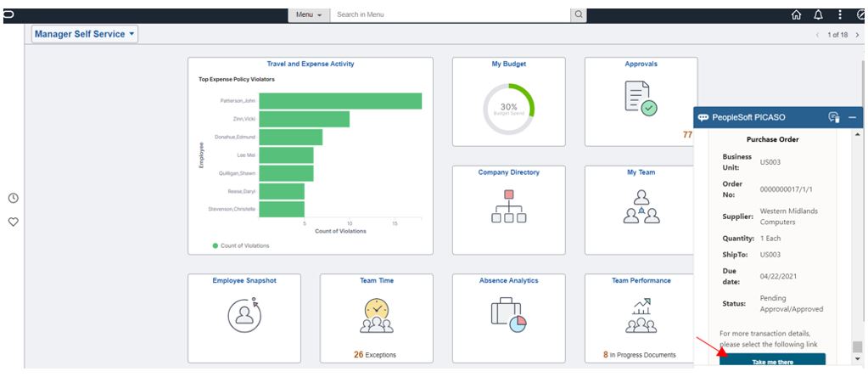868x377 pixels.
Task: Open the Home icon in top bar
Action: pyautogui.click(x=797, y=15)
